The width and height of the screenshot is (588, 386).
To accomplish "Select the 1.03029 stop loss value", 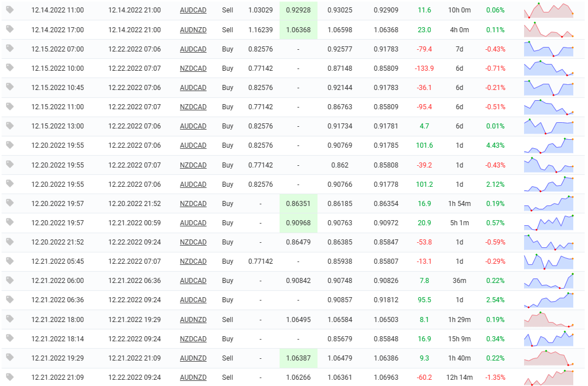I will point(261,10).
